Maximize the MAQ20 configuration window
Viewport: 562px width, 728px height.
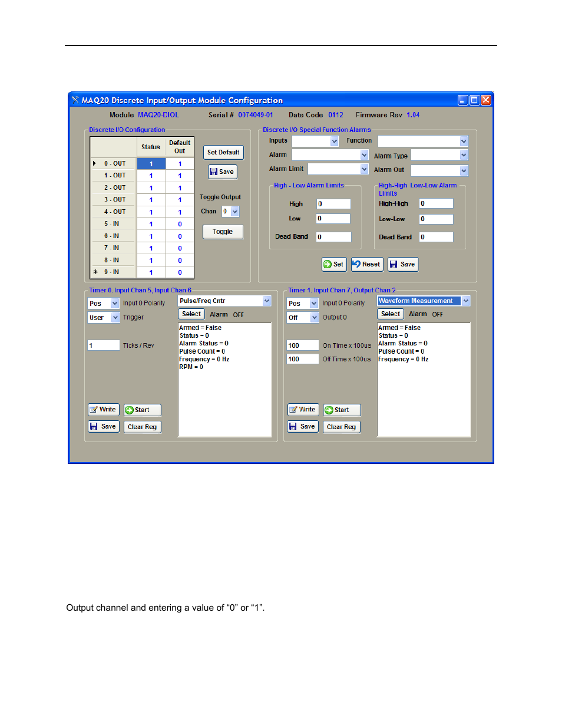474,100
